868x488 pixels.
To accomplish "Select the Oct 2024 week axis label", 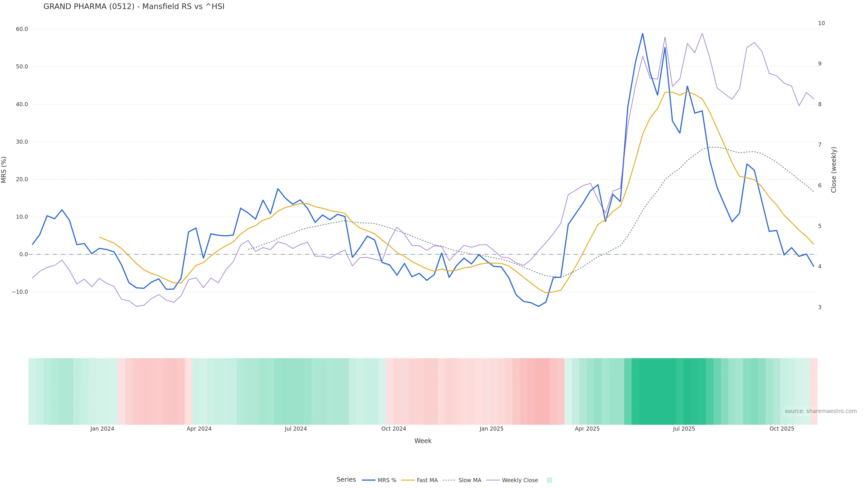I will point(394,429).
